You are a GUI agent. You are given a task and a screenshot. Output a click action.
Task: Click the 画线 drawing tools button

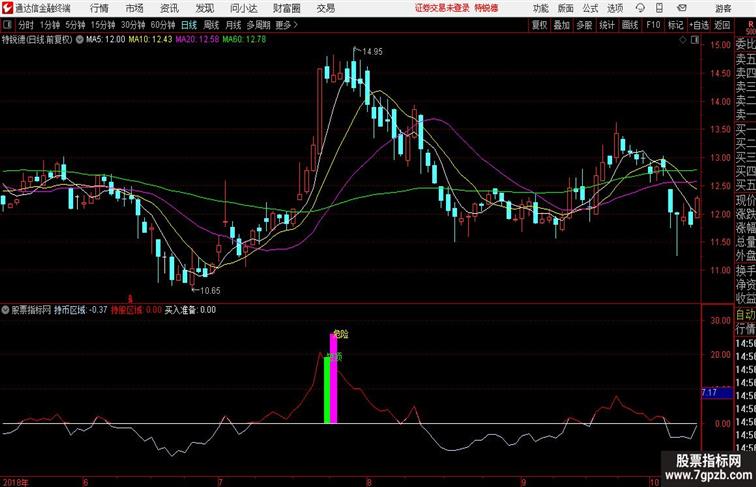pyautogui.click(x=630, y=25)
